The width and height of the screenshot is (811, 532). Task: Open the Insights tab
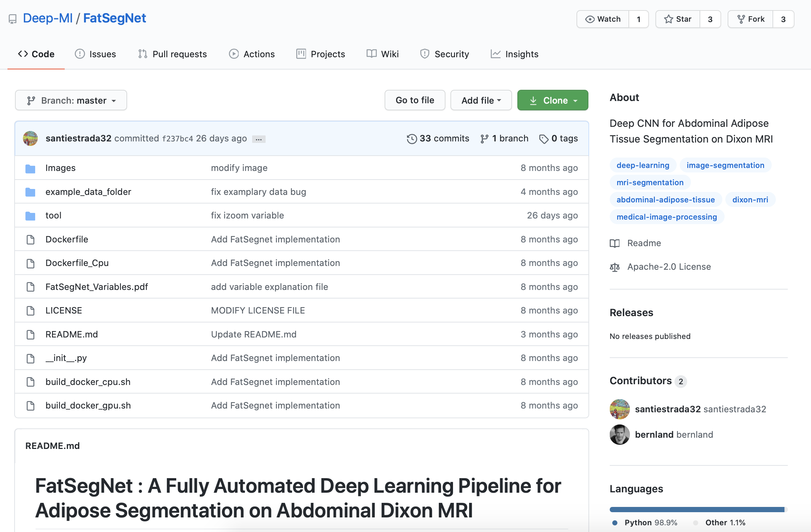point(514,54)
